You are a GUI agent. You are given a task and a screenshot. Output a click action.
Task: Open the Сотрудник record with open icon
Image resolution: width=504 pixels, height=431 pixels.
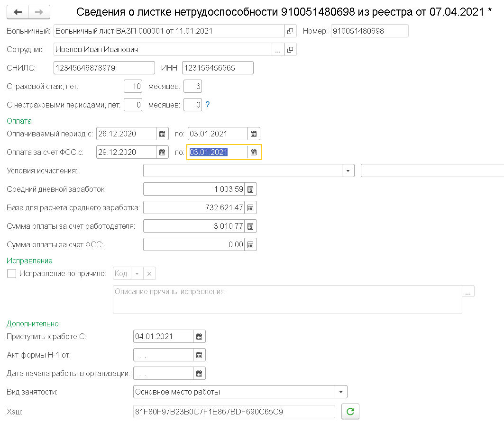(x=290, y=49)
